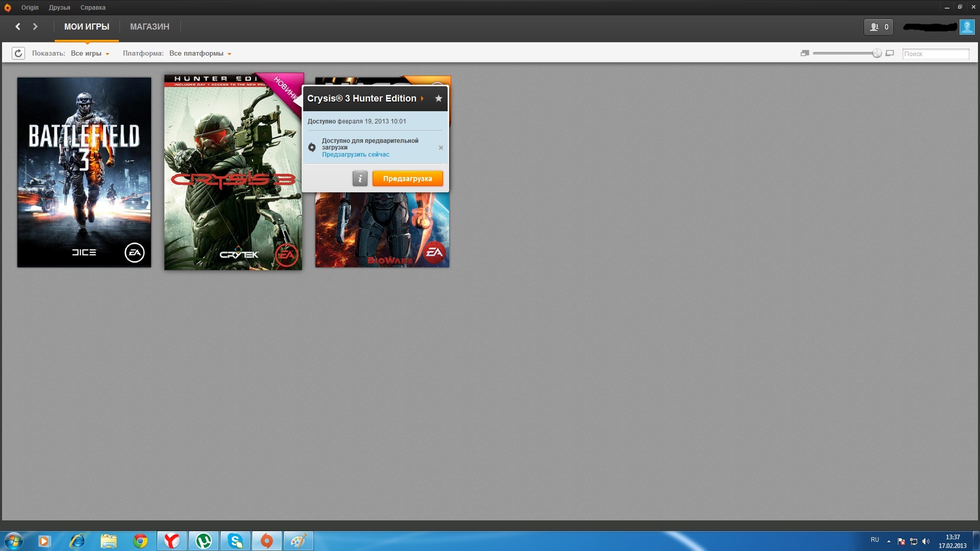Open Windows Start menu
This screenshot has height=551, width=980.
[14, 541]
